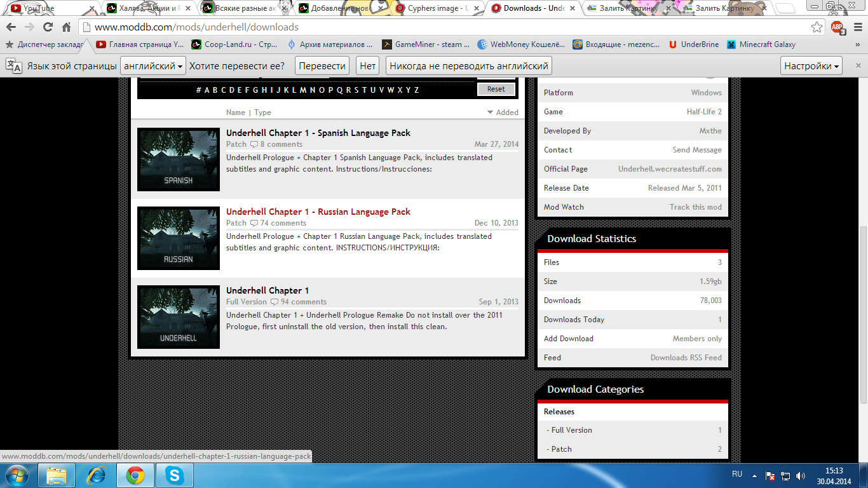
Task: Open the Архив материалов bookmark
Action: [330, 44]
